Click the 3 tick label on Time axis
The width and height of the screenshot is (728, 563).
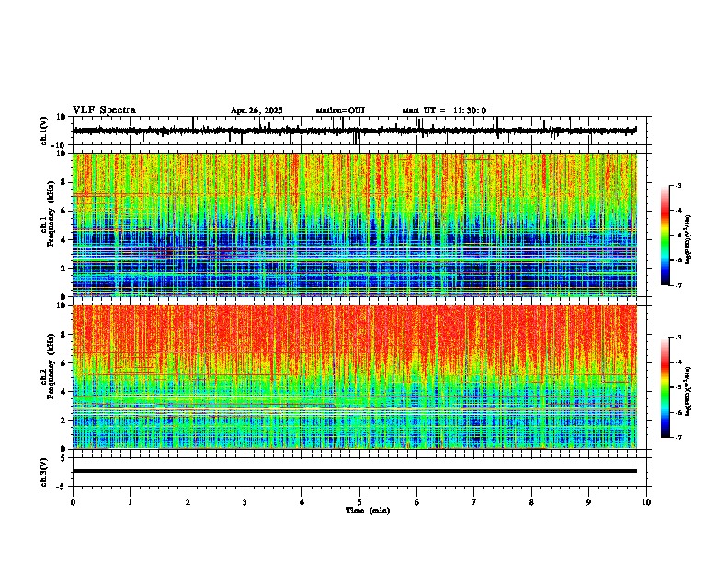click(x=245, y=502)
